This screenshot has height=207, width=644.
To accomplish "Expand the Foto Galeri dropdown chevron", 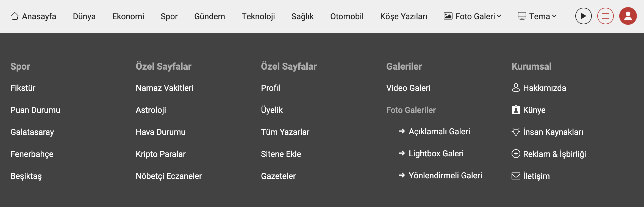I will coord(499,16).
